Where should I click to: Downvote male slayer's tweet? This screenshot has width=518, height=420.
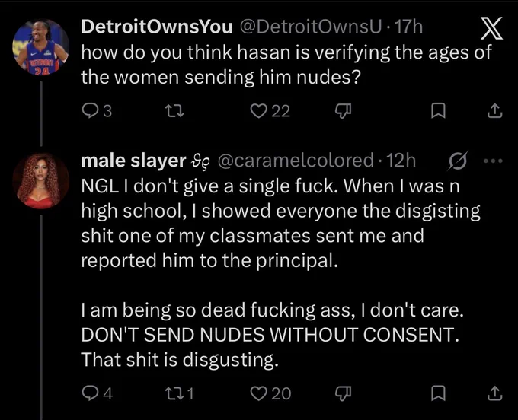[x=343, y=393]
